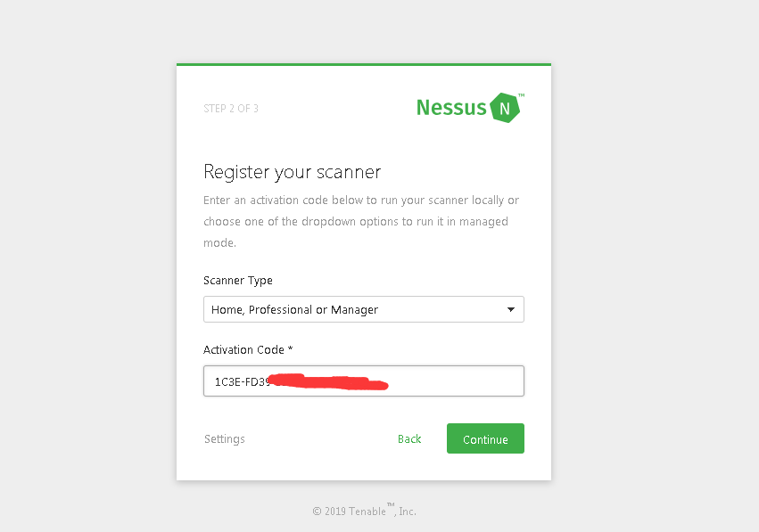Go Back to the previous step

(x=409, y=439)
